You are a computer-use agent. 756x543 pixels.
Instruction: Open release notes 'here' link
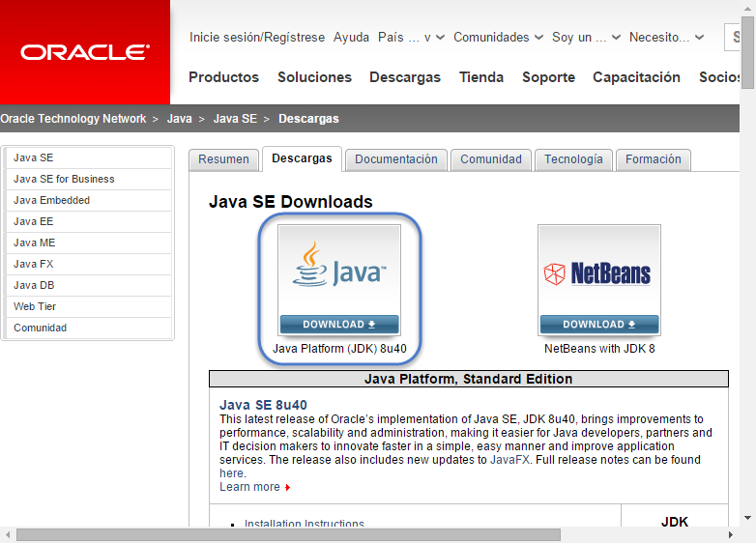(x=231, y=473)
